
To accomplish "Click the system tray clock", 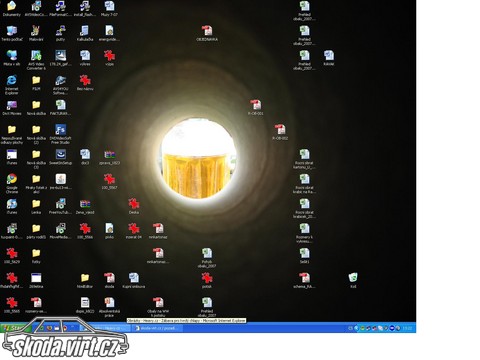I will pyautogui.click(x=407, y=328).
